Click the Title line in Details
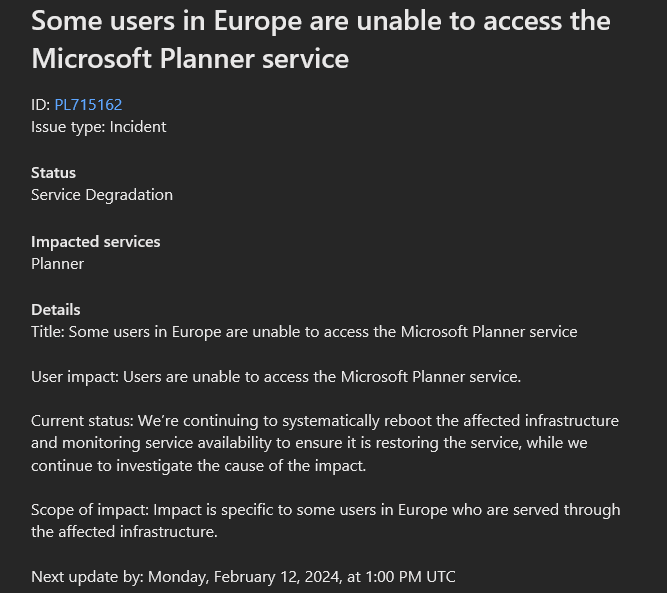The height and width of the screenshot is (593, 667). point(304,332)
